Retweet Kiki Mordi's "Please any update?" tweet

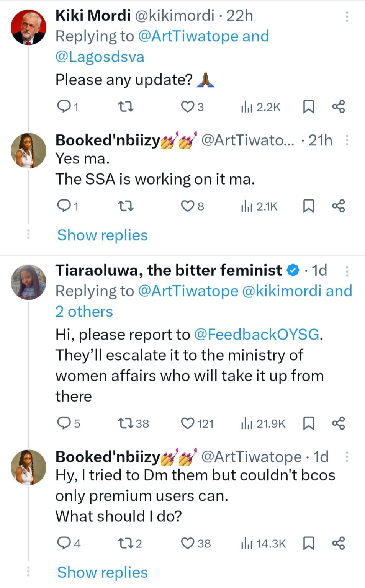pyautogui.click(x=125, y=107)
